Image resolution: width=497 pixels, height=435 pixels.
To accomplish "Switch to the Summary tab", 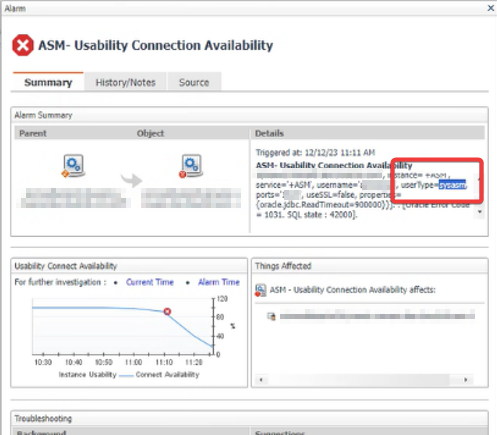I will pos(48,82).
